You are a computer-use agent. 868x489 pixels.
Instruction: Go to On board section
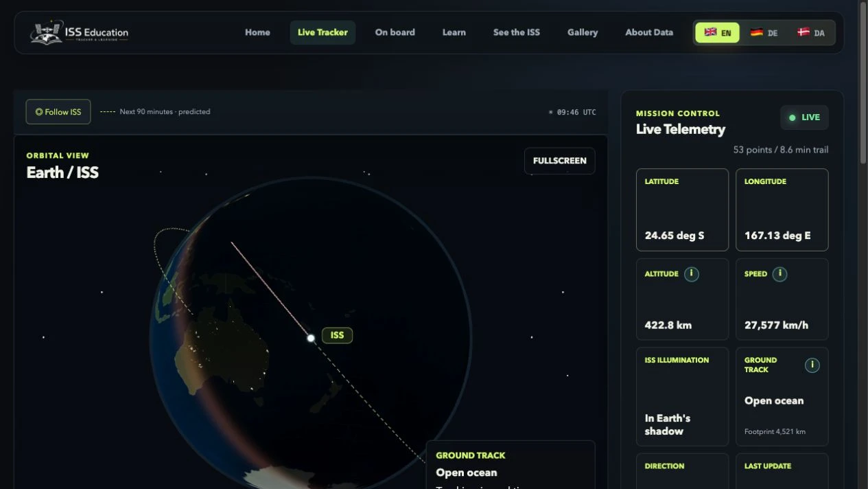tap(395, 32)
